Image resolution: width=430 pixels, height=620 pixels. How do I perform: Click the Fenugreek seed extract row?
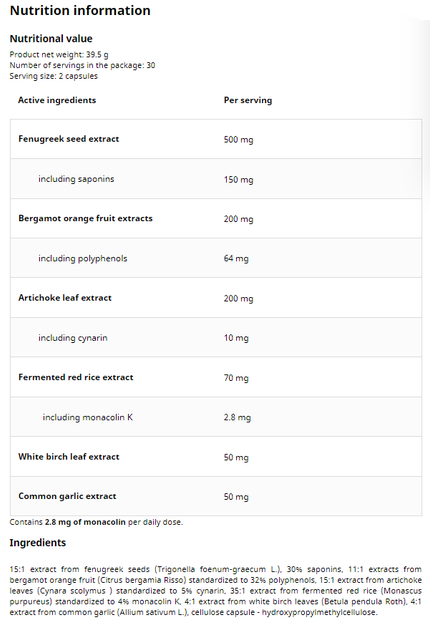click(216, 139)
